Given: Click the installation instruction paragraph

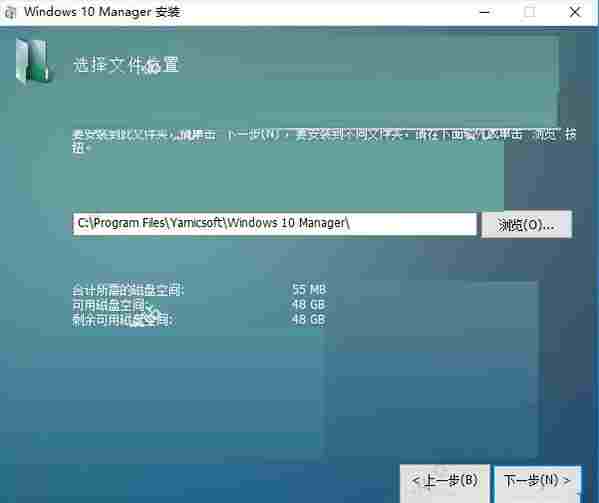Looking at the screenshot, I should (x=324, y=141).
